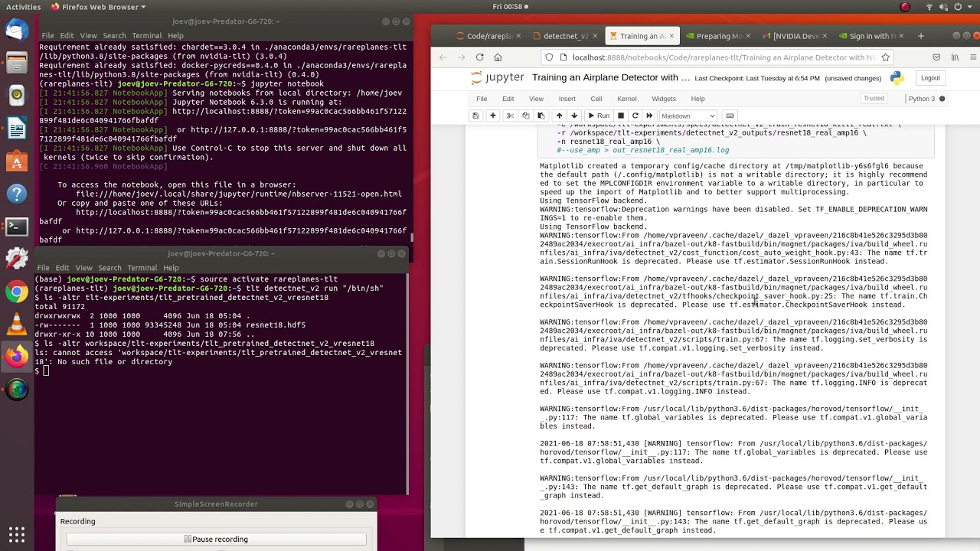This screenshot has width=980, height=551.
Task: Reload the current Firefox page
Action: click(479, 57)
